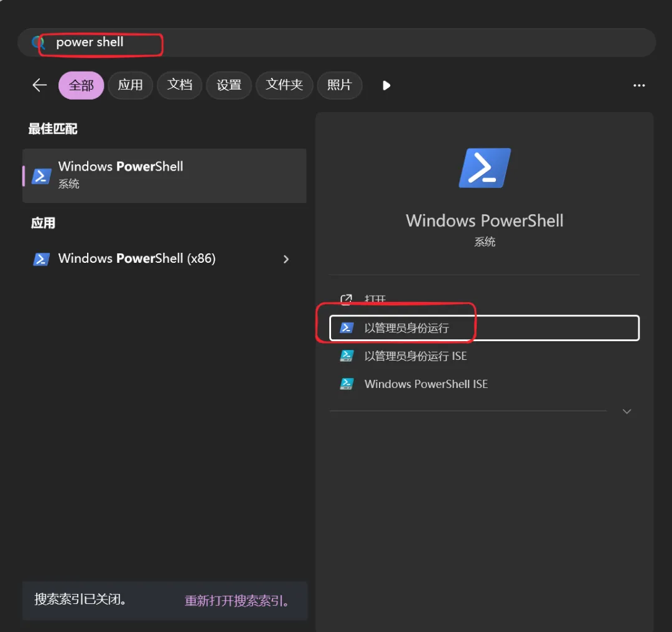Click the search box containing "power shell"
This screenshot has height=632, width=672.
(337, 42)
